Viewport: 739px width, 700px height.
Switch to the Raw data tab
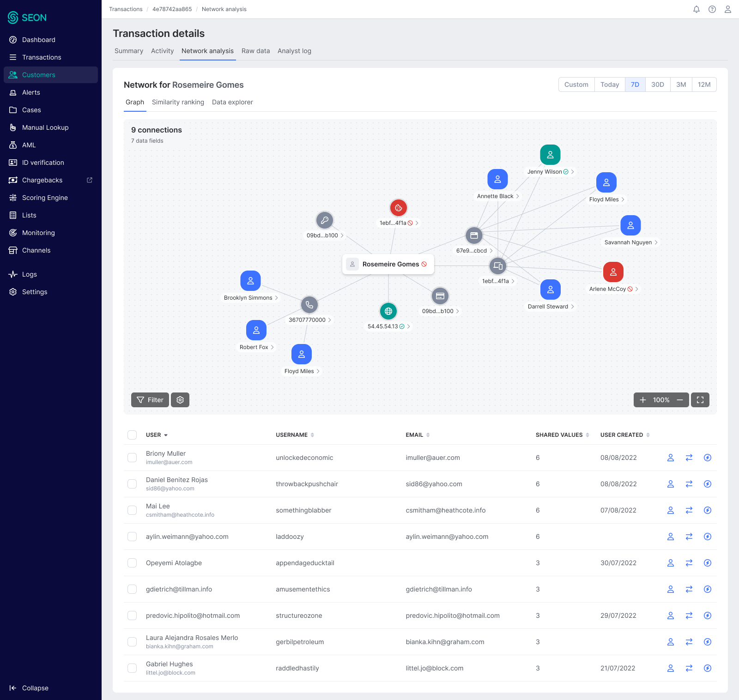coord(255,51)
